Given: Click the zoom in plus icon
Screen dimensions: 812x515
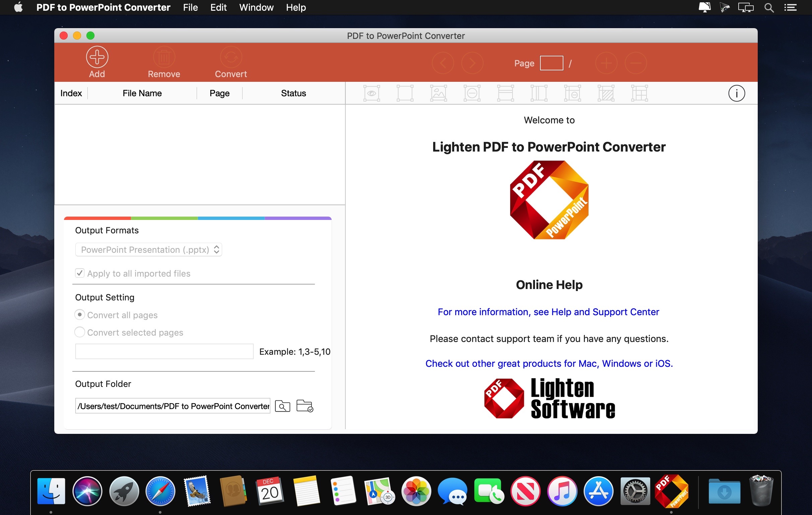Looking at the screenshot, I should [x=606, y=63].
